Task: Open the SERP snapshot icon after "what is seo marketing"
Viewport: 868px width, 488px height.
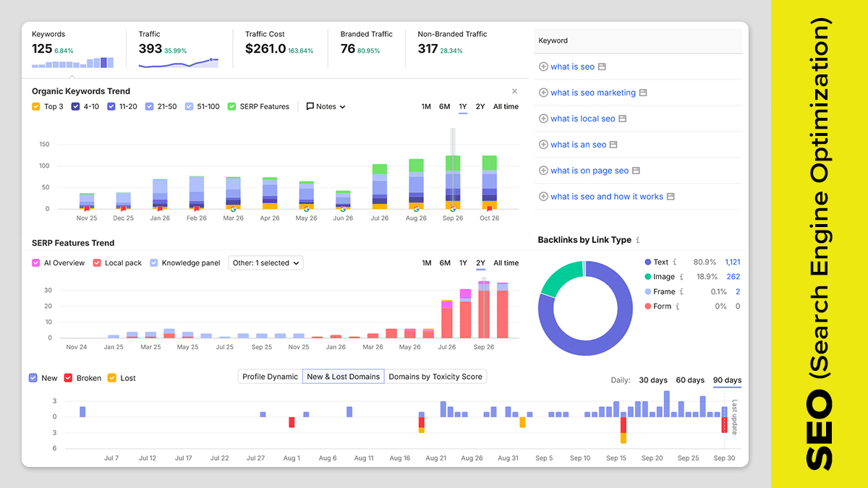Action: click(643, 93)
